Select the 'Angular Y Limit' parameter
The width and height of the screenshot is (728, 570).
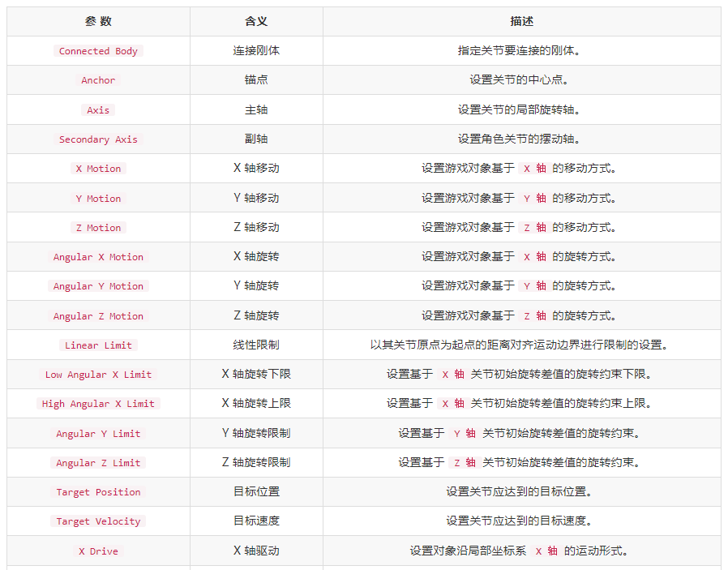pyautogui.click(x=98, y=433)
